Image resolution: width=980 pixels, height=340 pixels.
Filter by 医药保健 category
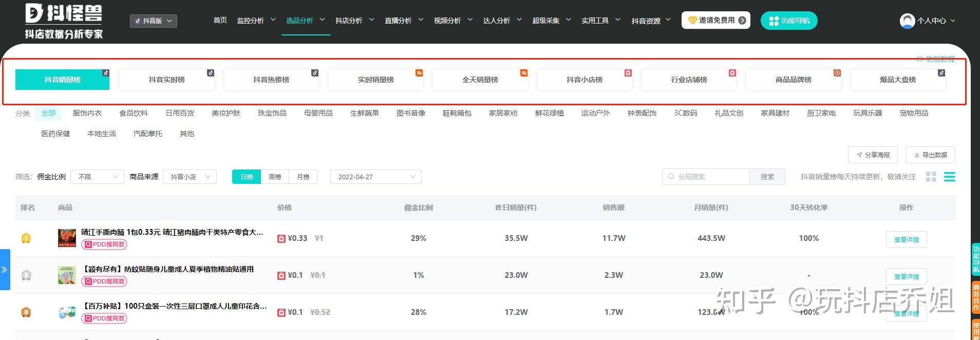[x=55, y=134]
